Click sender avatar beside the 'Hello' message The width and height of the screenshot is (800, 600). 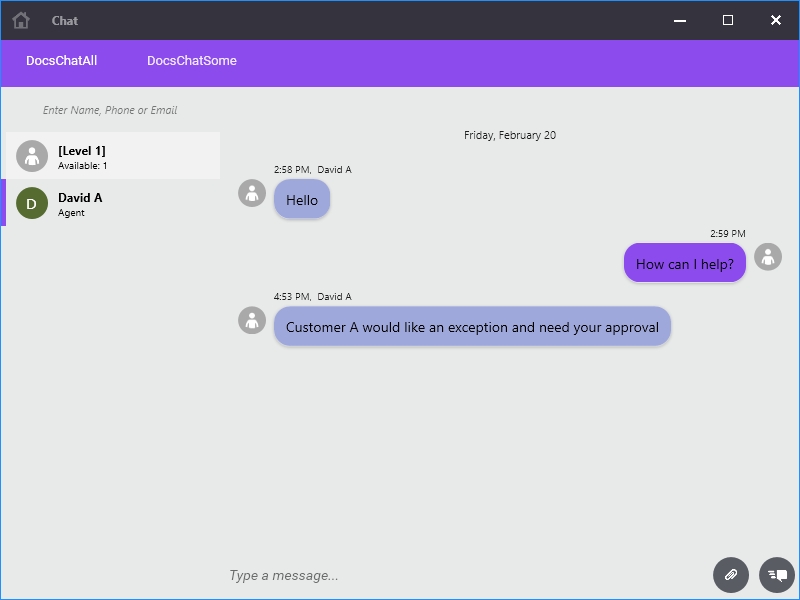[252, 193]
